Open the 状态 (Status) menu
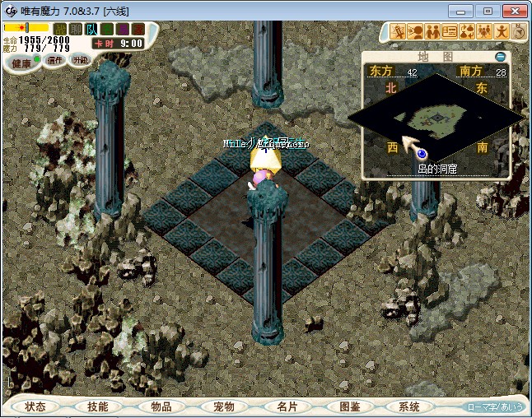The width and height of the screenshot is (532, 418). pos(35,406)
